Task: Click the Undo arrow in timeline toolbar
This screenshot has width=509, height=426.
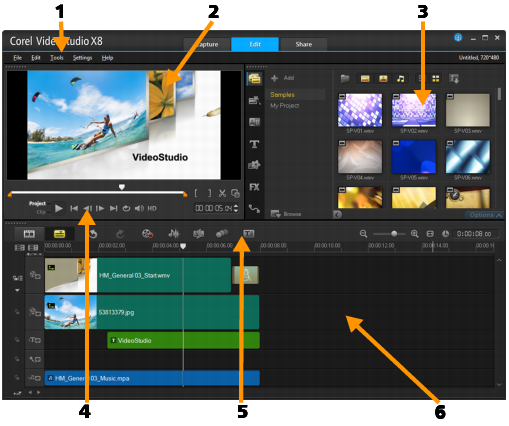Action: (x=93, y=234)
